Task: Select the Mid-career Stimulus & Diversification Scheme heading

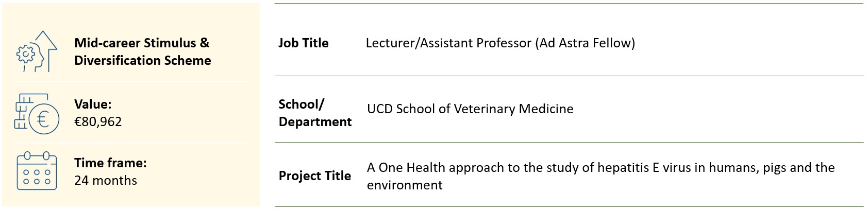Action: click(142, 51)
